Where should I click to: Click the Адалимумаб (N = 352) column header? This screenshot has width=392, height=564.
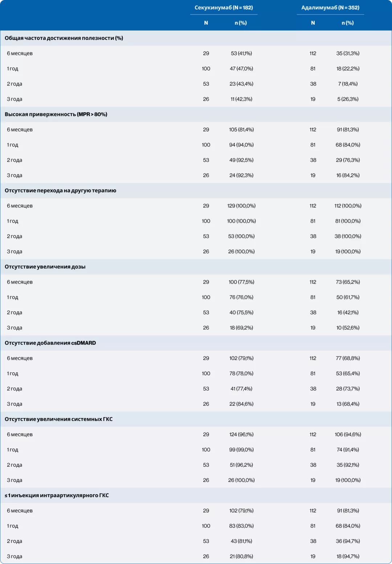330,8
